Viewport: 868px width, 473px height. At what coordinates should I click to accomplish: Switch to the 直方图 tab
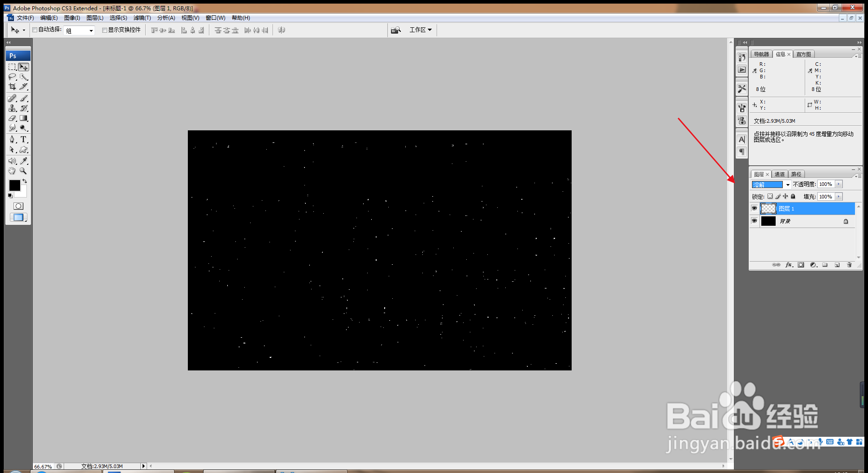point(803,54)
